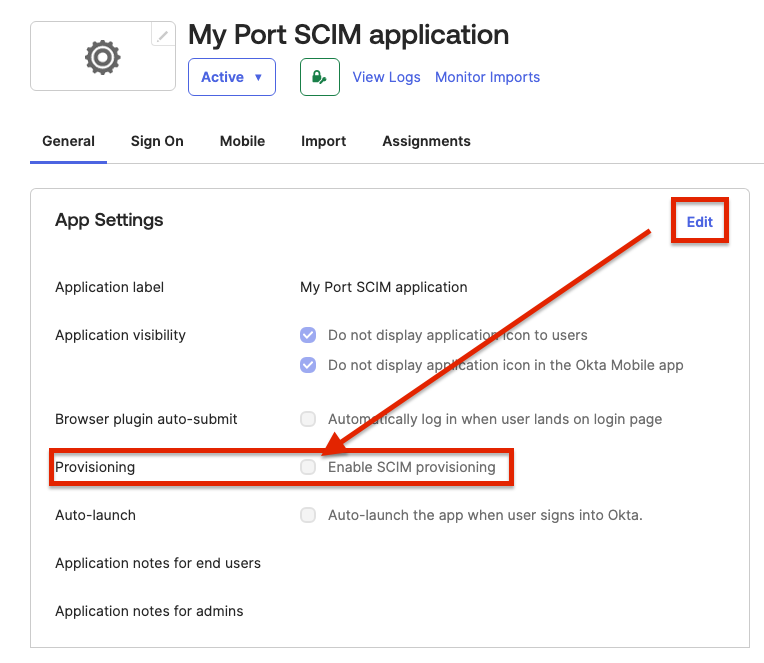Open View Logs link
764x663 pixels.
tap(386, 77)
